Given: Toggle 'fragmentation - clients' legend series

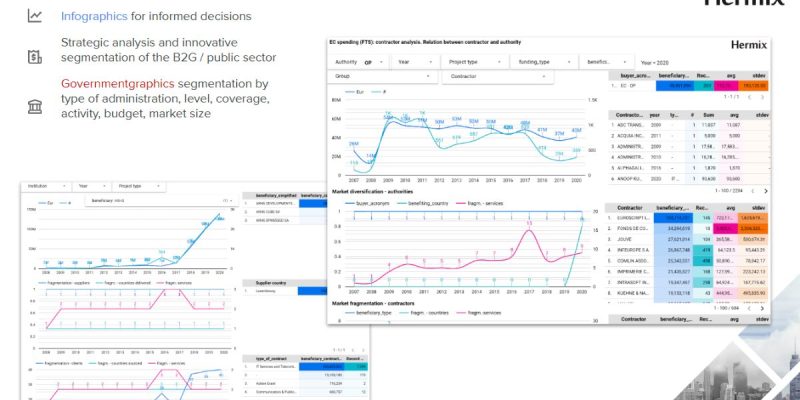Looking at the screenshot, I should coord(60,363).
